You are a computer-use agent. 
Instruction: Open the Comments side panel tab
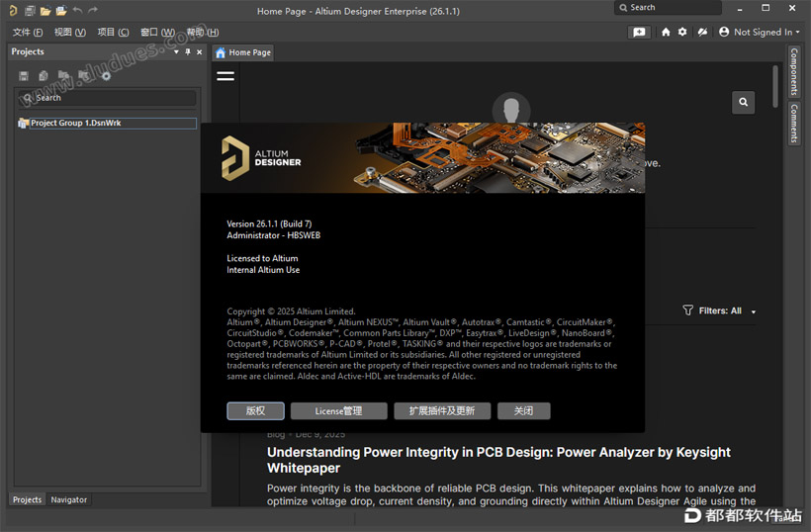[x=794, y=123]
